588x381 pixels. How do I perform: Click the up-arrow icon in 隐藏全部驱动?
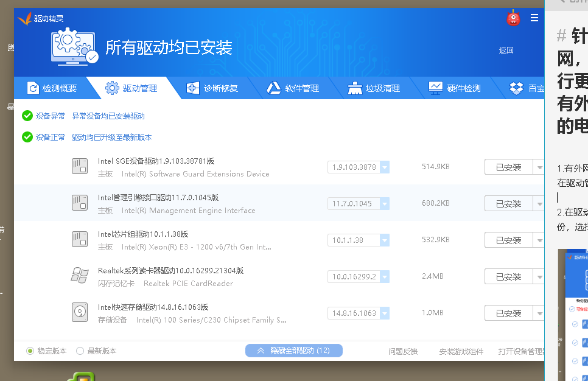point(261,351)
